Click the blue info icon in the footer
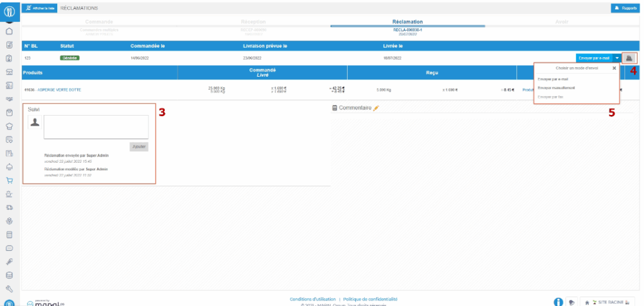 pos(558,302)
